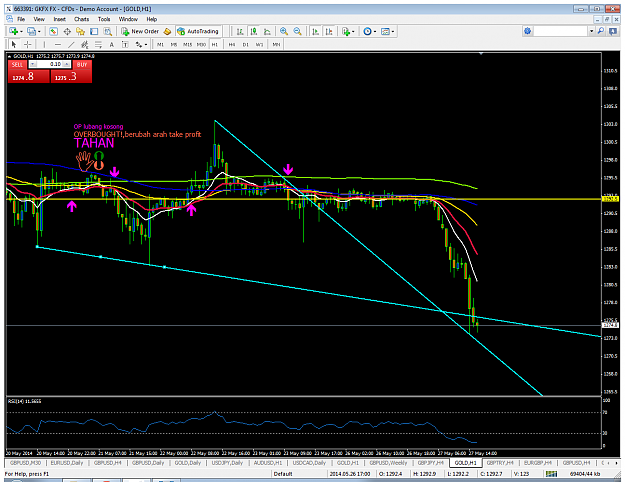
Task: Switch timeframe to M1
Action: coord(160,44)
